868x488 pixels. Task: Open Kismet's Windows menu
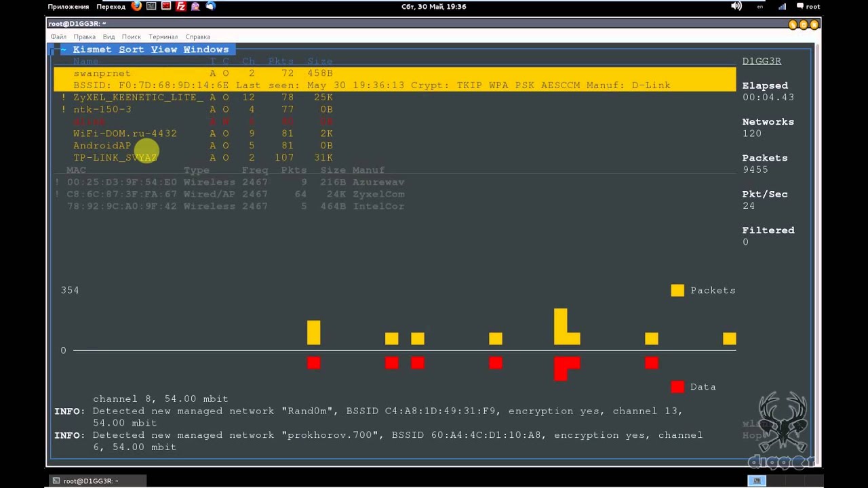206,49
